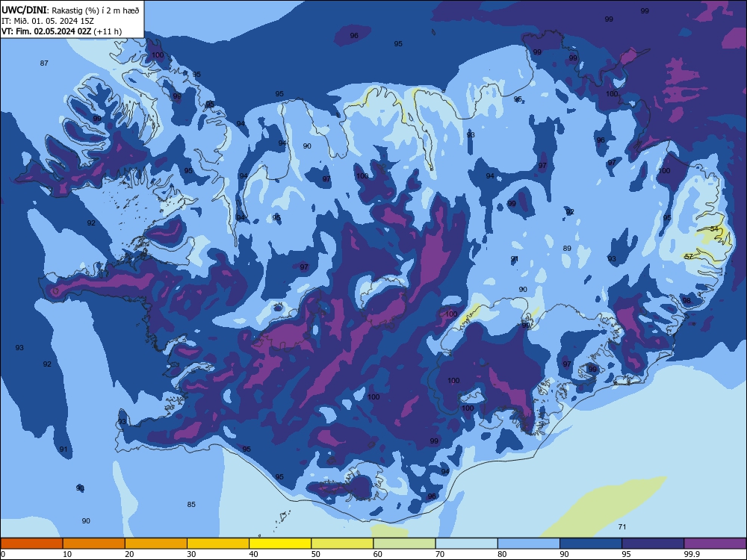Image resolution: width=747 pixels, height=560 pixels.
Task: Click the legend tick label '30'
Action: point(191,554)
